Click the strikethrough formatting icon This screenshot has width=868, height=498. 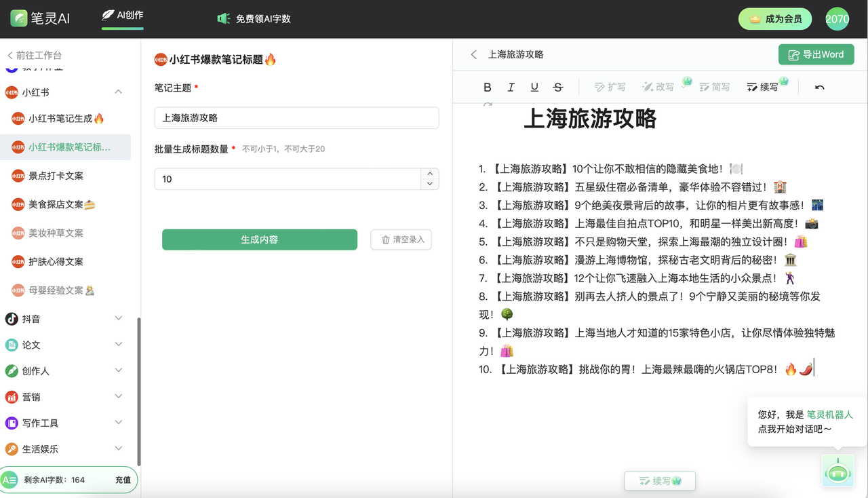[x=558, y=87]
